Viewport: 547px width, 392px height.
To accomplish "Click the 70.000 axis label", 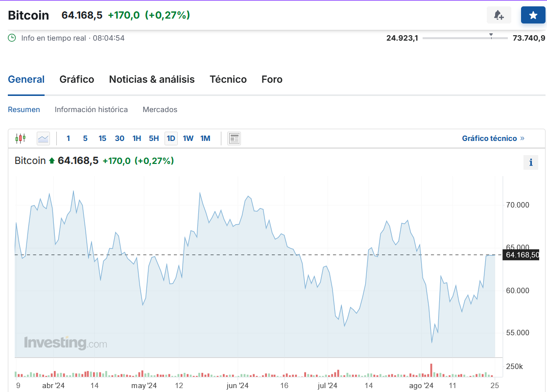I will (517, 205).
